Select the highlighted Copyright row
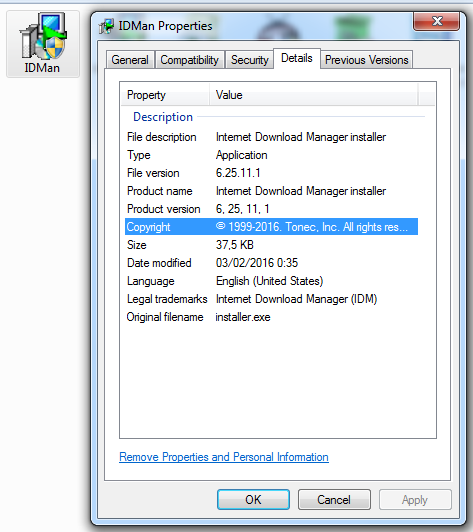The height and width of the screenshot is (532, 473). click(x=271, y=227)
